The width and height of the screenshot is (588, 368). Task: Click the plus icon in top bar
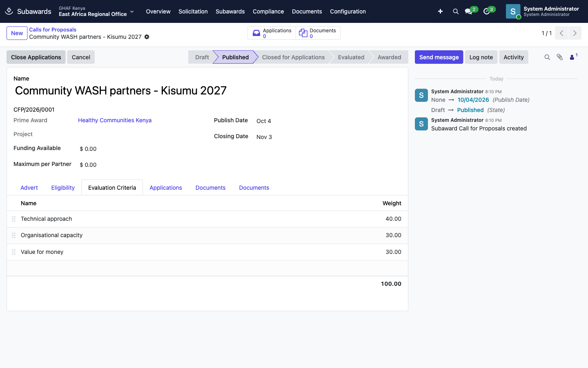[x=440, y=11]
